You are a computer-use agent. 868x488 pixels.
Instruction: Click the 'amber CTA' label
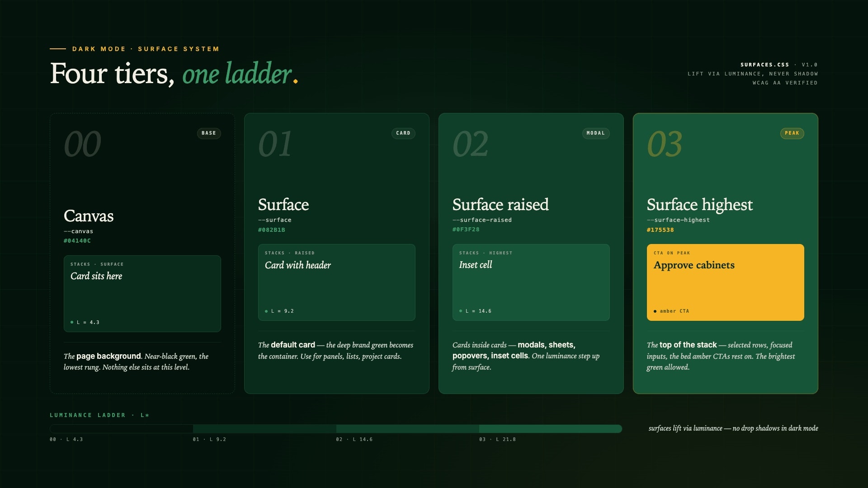pos(675,311)
